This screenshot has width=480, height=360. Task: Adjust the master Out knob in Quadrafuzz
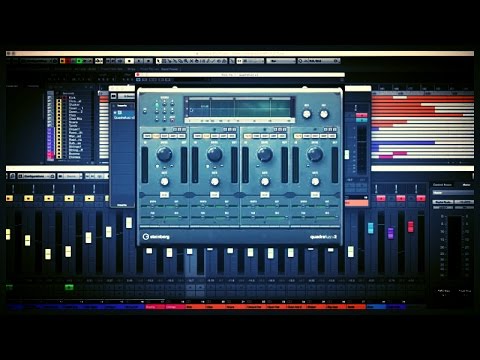tap(324, 114)
